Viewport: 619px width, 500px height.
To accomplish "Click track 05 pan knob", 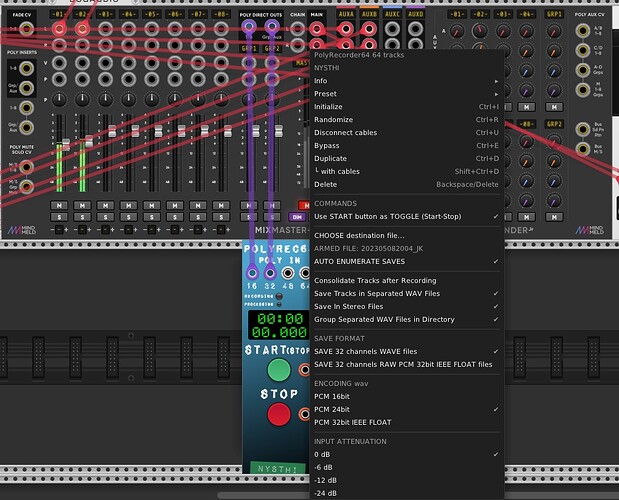I will 152,99.
